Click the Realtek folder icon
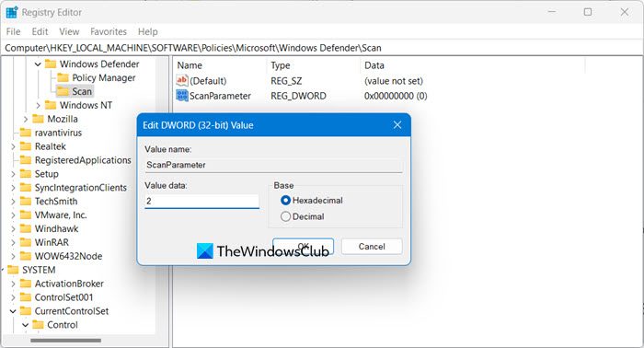 26,146
